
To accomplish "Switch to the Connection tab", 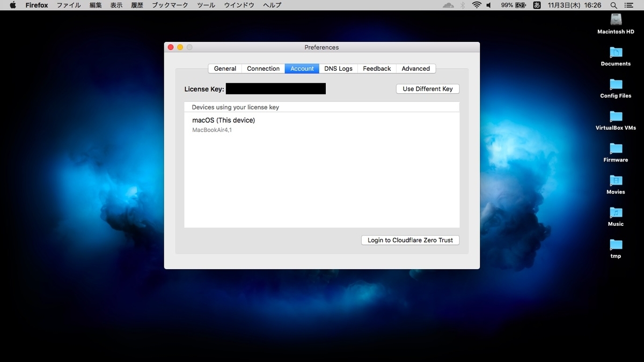I will point(263,69).
